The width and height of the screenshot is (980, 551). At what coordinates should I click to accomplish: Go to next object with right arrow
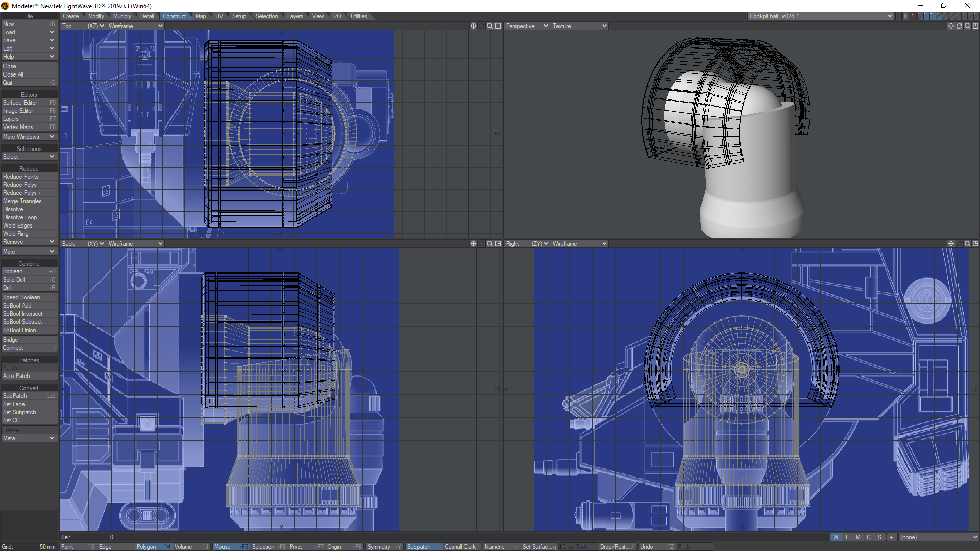point(905,16)
